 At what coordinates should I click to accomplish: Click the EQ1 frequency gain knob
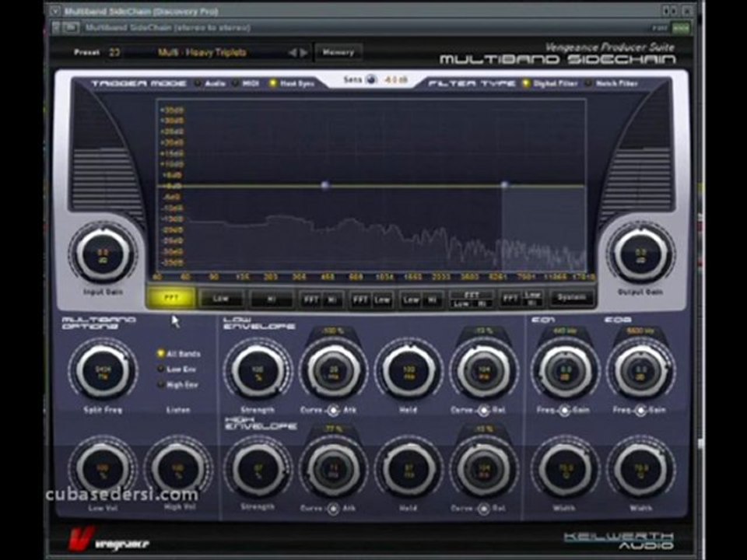point(565,371)
